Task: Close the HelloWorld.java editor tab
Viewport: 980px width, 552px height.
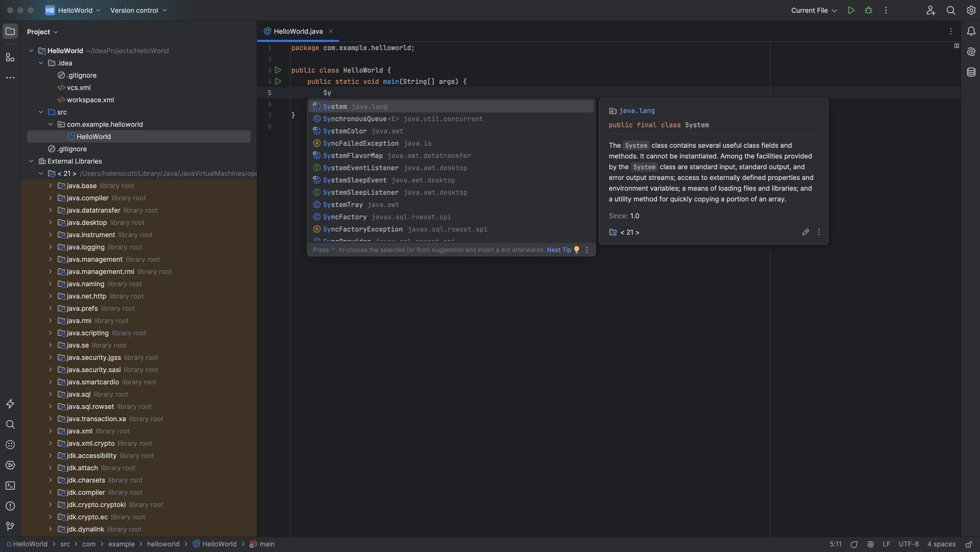Action: (x=331, y=31)
